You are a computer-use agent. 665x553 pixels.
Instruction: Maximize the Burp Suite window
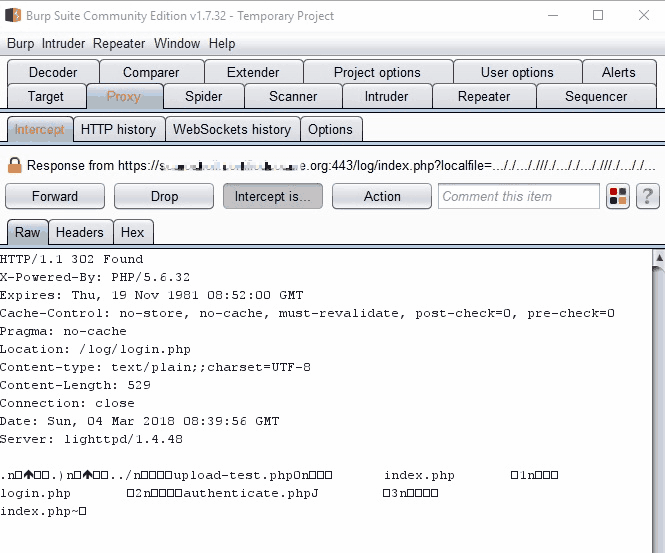point(598,15)
